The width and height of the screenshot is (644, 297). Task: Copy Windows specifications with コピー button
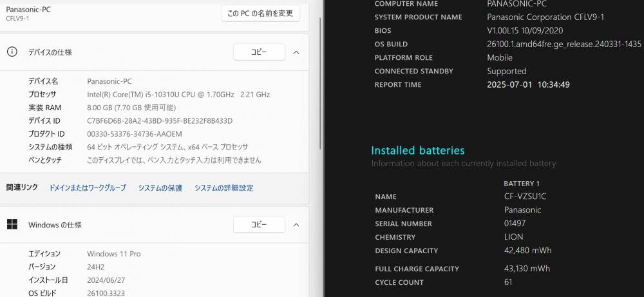(259, 225)
